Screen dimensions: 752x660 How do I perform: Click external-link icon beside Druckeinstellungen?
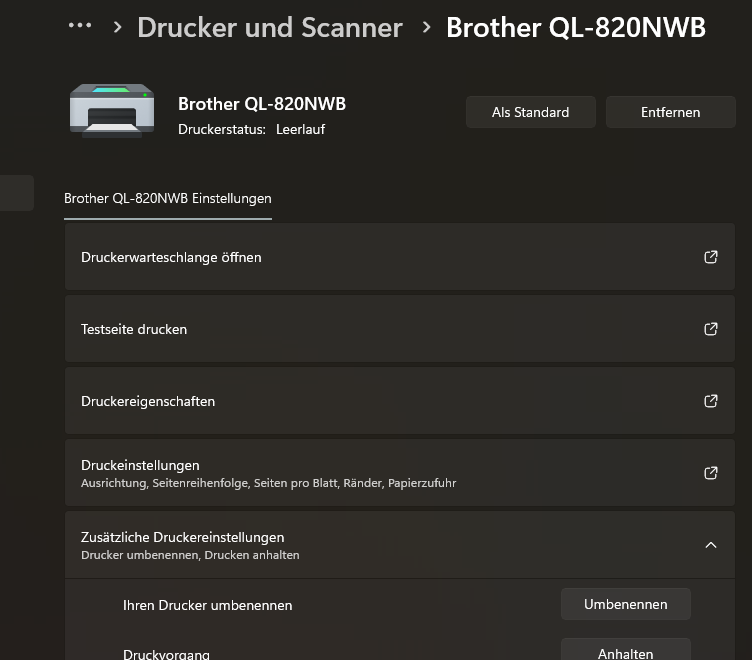[x=711, y=473]
